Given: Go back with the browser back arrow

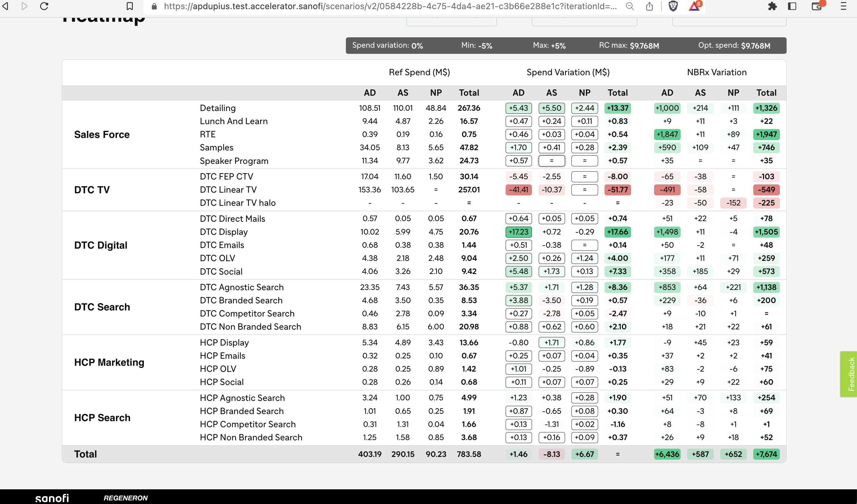Looking at the screenshot, I should (x=6, y=6).
